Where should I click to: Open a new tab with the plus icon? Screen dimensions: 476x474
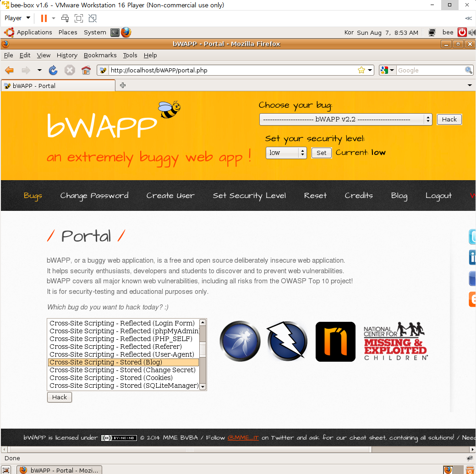coord(123,85)
